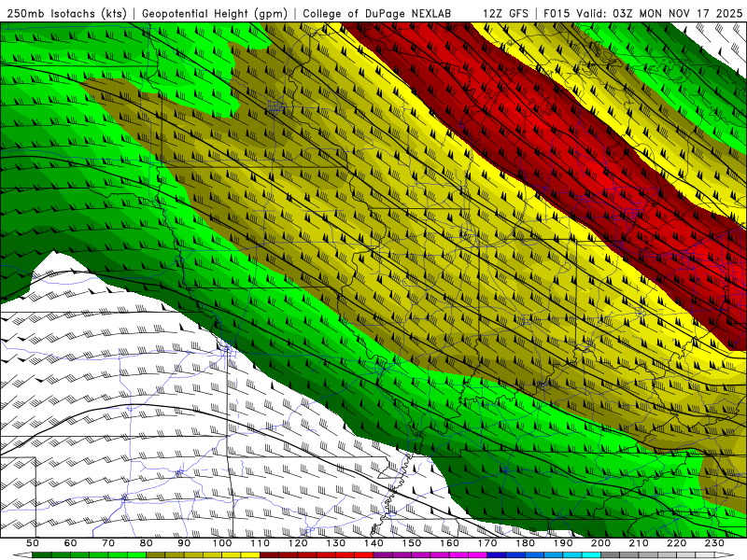The width and height of the screenshot is (747, 560).
Task: Click the 'Geopotential Height (gpm)' title text
Action: pos(215,13)
